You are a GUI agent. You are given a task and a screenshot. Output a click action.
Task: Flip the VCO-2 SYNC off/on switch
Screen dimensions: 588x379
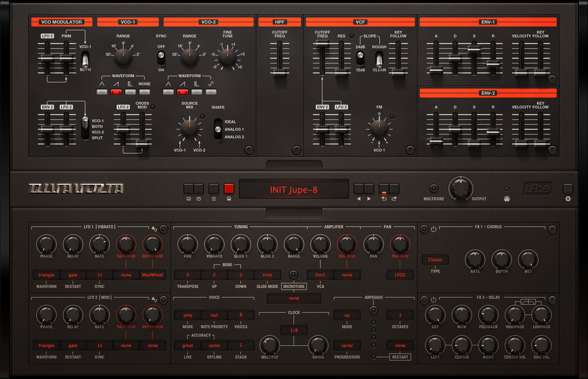(x=161, y=58)
